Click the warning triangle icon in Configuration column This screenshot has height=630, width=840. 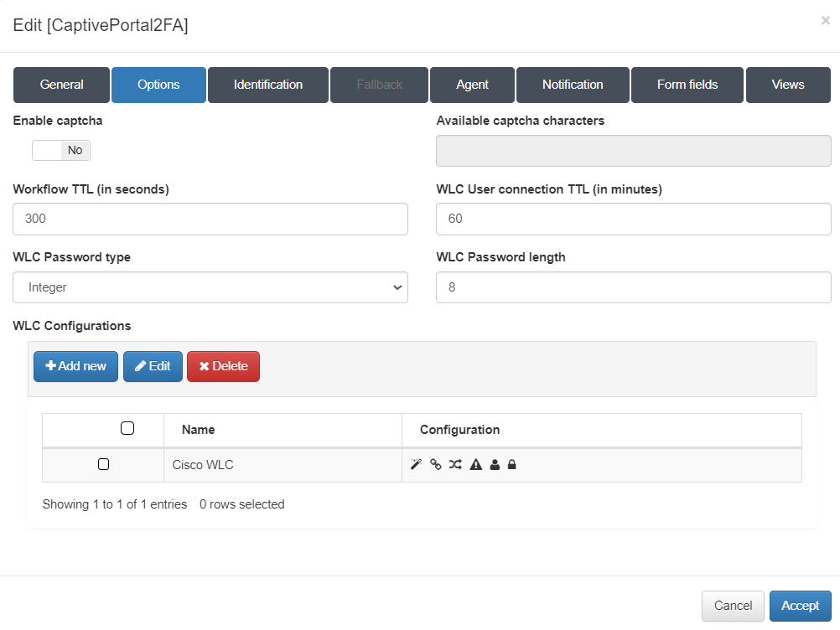pyautogui.click(x=475, y=465)
